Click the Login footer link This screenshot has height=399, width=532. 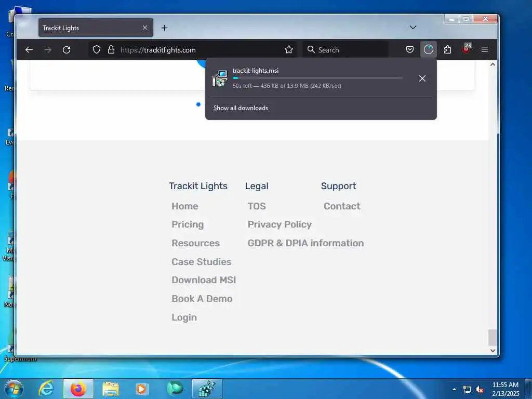(x=184, y=317)
